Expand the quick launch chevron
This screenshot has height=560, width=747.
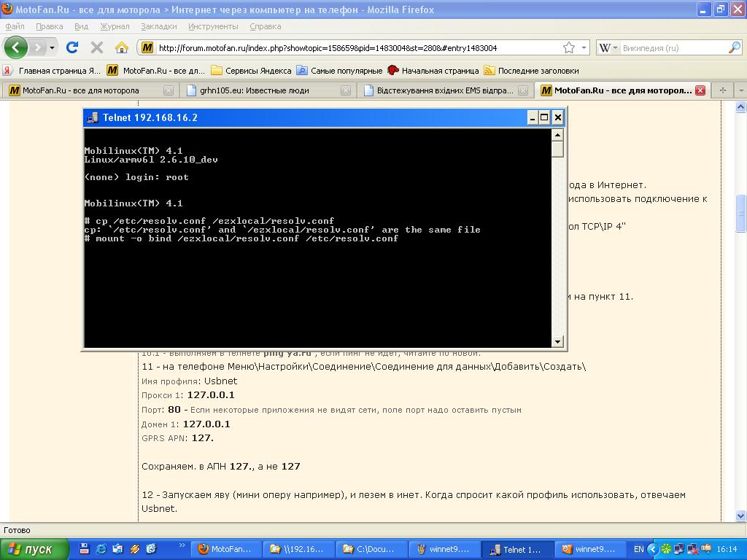coord(182,545)
